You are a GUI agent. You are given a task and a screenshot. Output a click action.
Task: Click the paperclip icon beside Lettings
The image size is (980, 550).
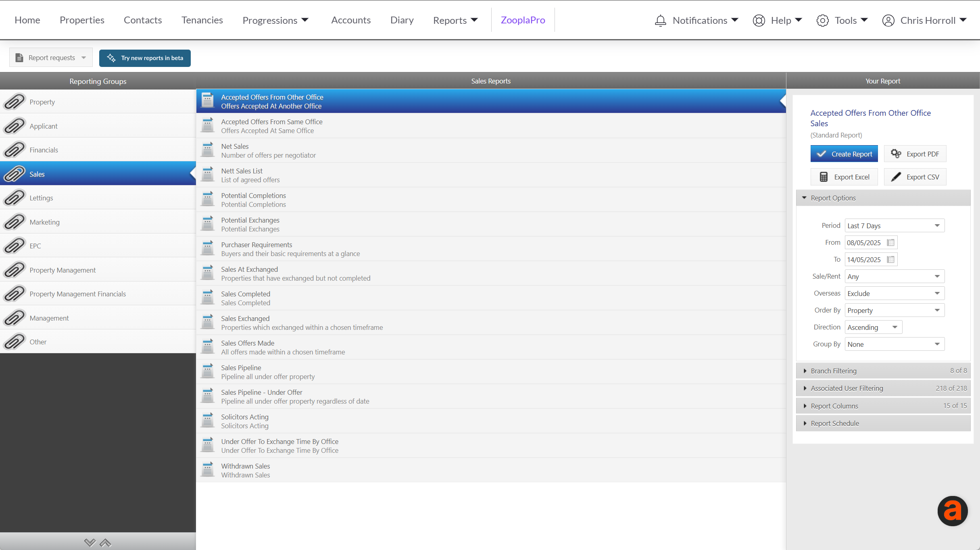click(x=15, y=198)
